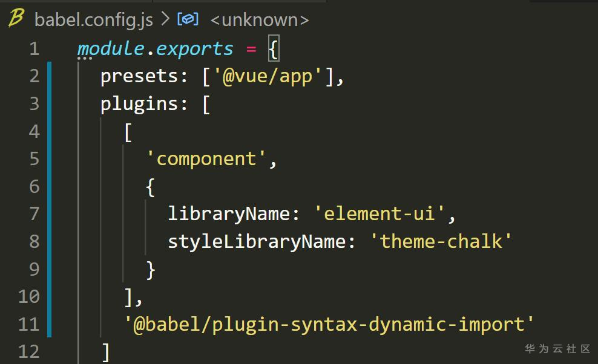Click the Babel file icon in breadcrumb
598x364 pixels.
tap(16, 18)
